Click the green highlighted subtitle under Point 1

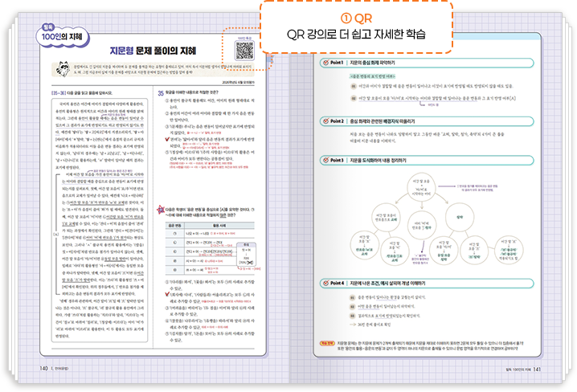(372, 76)
